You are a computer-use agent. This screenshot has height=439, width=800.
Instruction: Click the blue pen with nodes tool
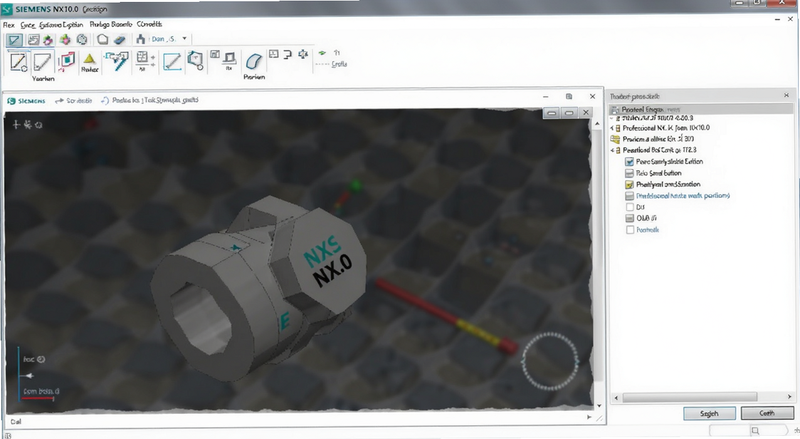[117, 61]
